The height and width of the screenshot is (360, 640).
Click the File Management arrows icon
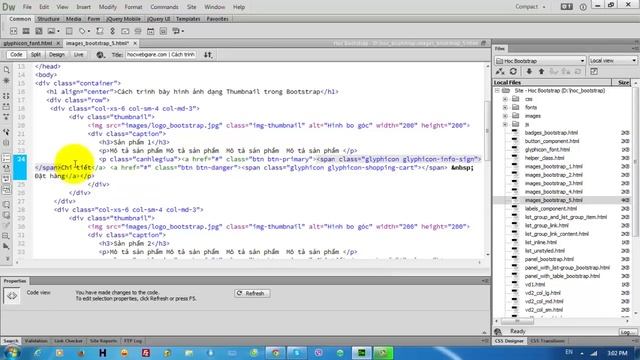(208, 55)
